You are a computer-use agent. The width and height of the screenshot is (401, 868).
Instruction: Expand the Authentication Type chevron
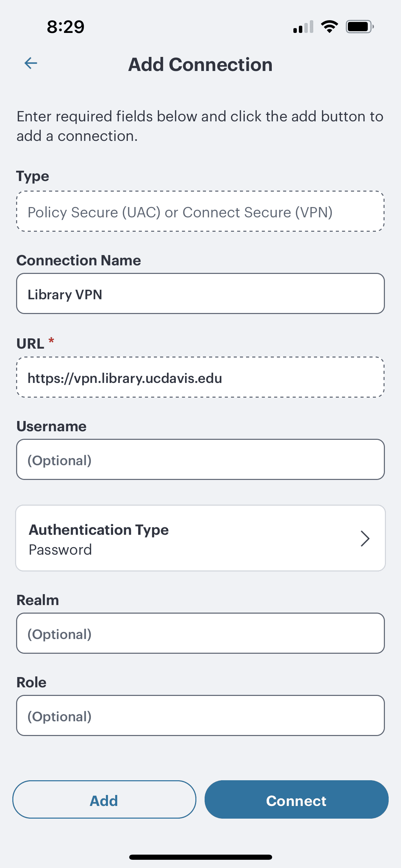coord(365,539)
